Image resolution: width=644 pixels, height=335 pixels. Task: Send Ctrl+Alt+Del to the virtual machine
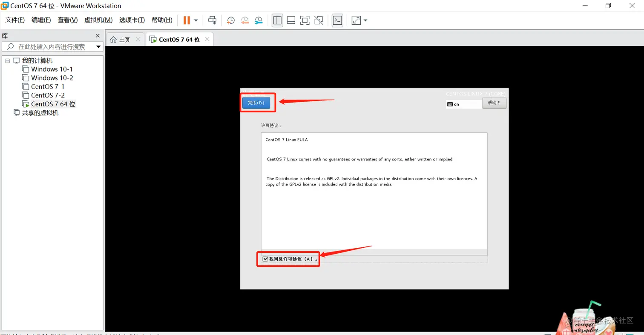click(x=212, y=20)
